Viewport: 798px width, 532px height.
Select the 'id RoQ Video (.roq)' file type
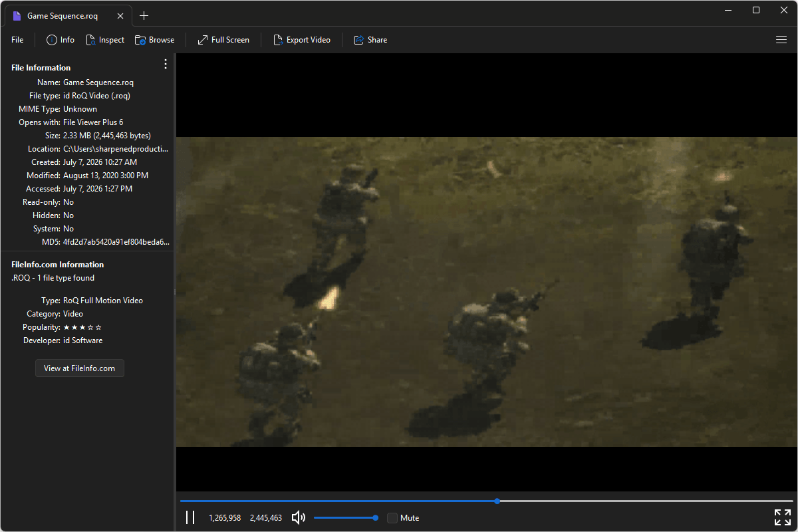[x=96, y=96]
